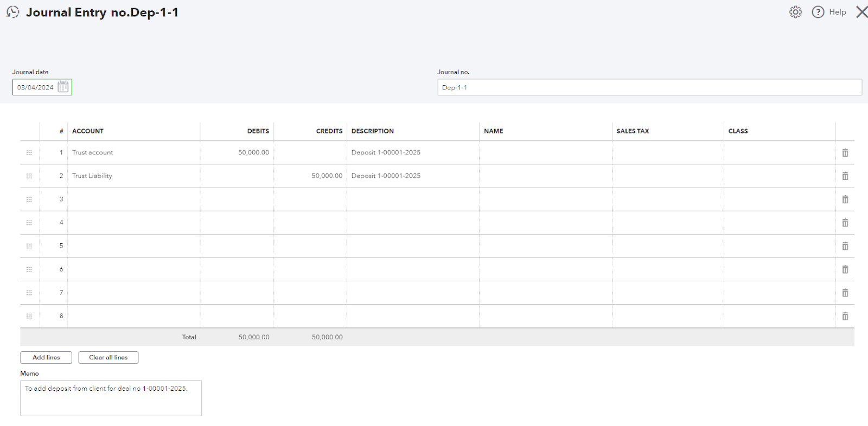The width and height of the screenshot is (868, 426).
Task: Open the calendar picker for Journal date
Action: pos(63,87)
